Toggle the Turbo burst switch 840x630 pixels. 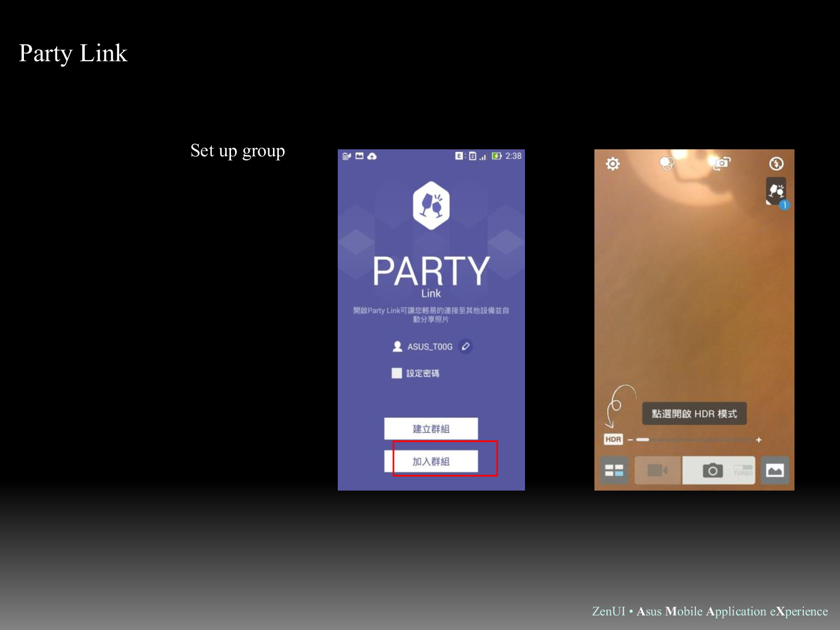coord(743,470)
